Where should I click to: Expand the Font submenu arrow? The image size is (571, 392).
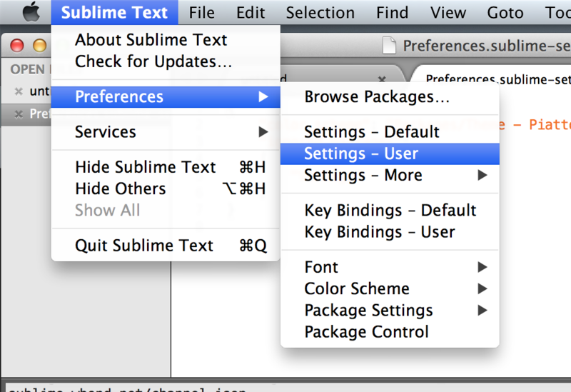tap(482, 267)
